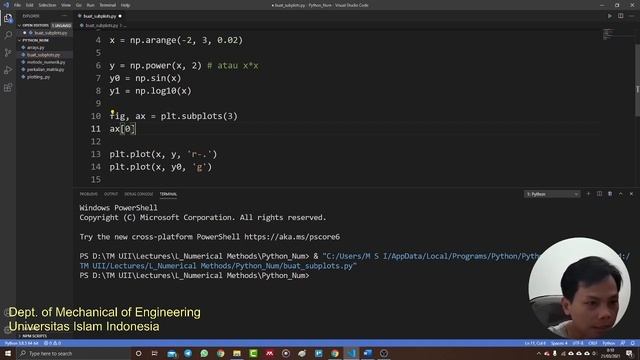Open the Terminal menu
Image resolution: width=640 pixels, height=360 pixels.
click(108, 5)
